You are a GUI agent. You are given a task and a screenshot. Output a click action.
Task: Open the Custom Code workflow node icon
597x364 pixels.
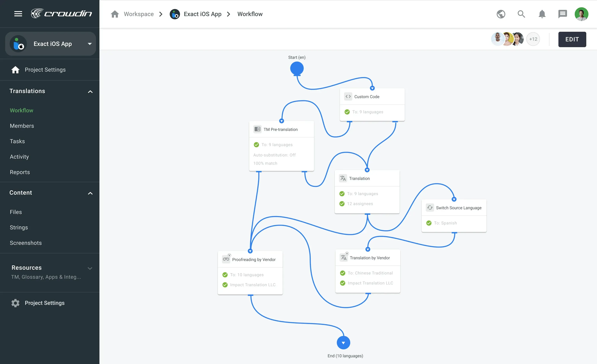pos(348,96)
